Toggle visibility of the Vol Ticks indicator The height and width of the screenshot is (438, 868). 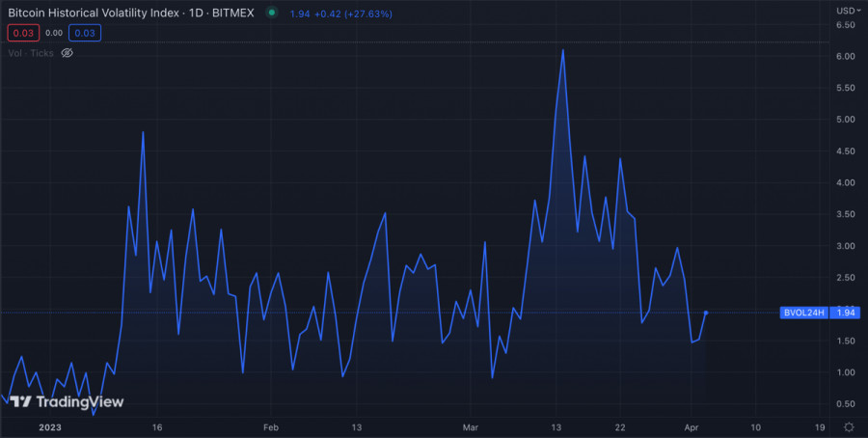point(68,53)
